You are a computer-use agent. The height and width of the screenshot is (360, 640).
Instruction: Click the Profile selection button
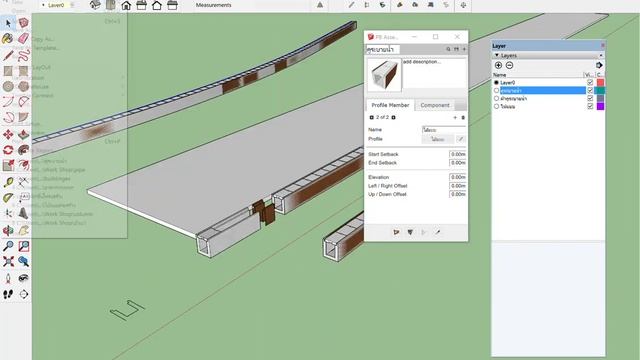[x=438, y=139]
